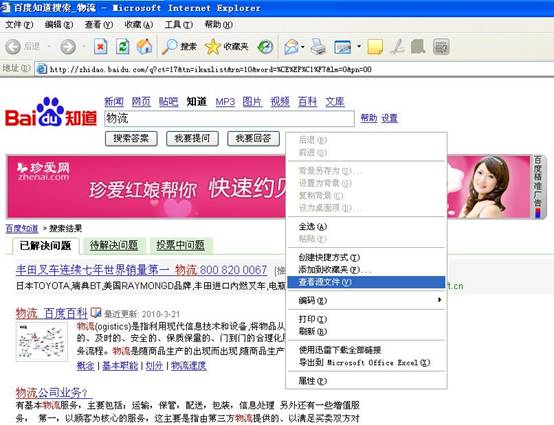The width and height of the screenshot is (554, 425).
Task: Open the MP3 link in Baidu nav
Action: [x=225, y=102]
